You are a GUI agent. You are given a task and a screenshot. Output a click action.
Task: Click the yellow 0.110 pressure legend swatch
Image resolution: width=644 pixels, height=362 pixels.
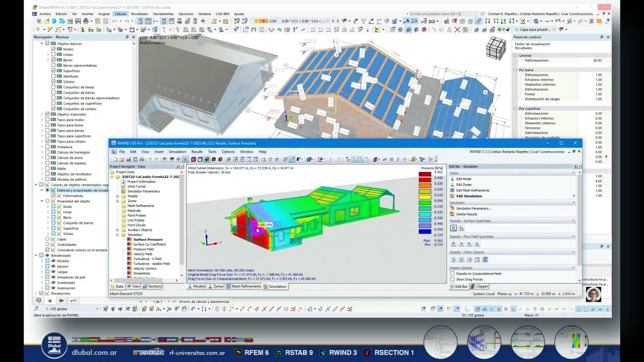[x=425, y=197]
